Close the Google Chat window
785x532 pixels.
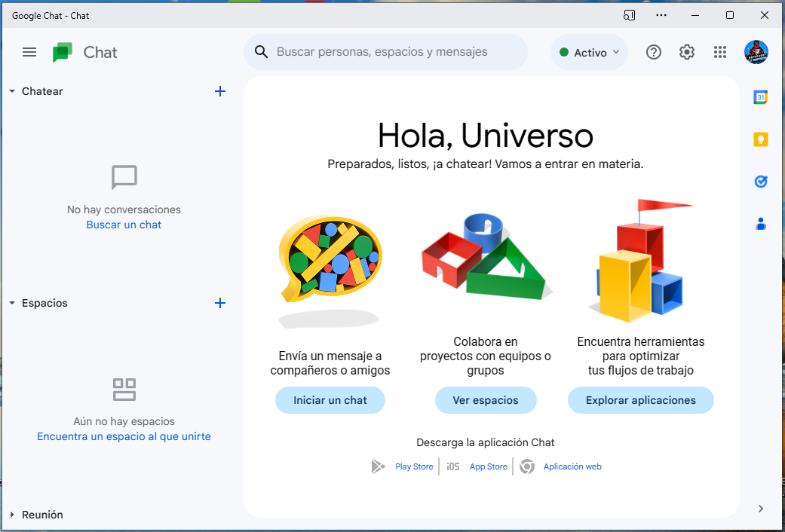pyautogui.click(x=765, y=16)
